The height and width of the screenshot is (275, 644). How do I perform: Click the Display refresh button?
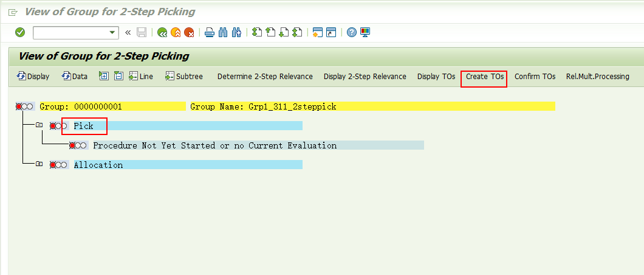[x=33, y=77]
